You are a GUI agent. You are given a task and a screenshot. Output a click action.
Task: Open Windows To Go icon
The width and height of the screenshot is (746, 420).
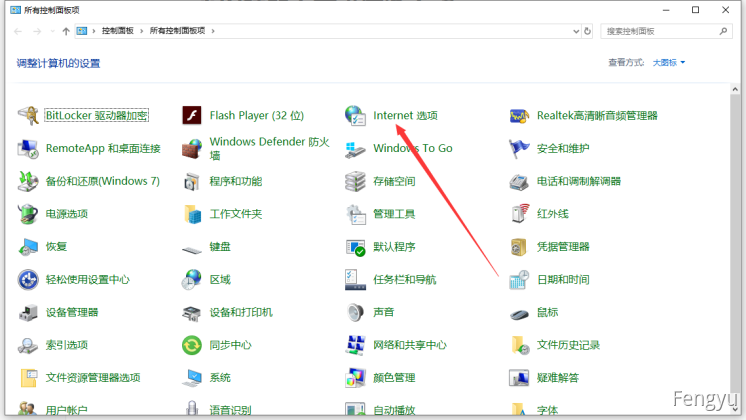coord(355,148)
